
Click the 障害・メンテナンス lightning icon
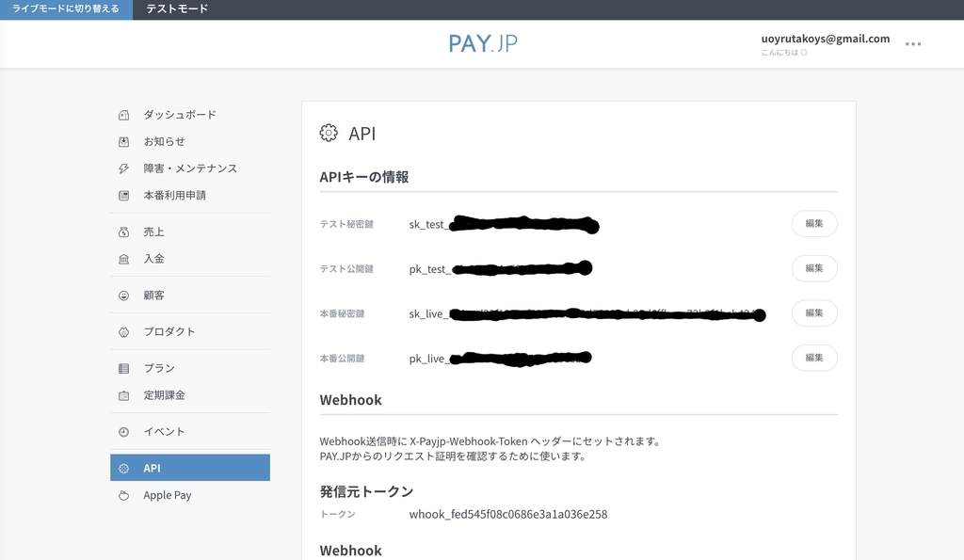(x=122, y=168)
